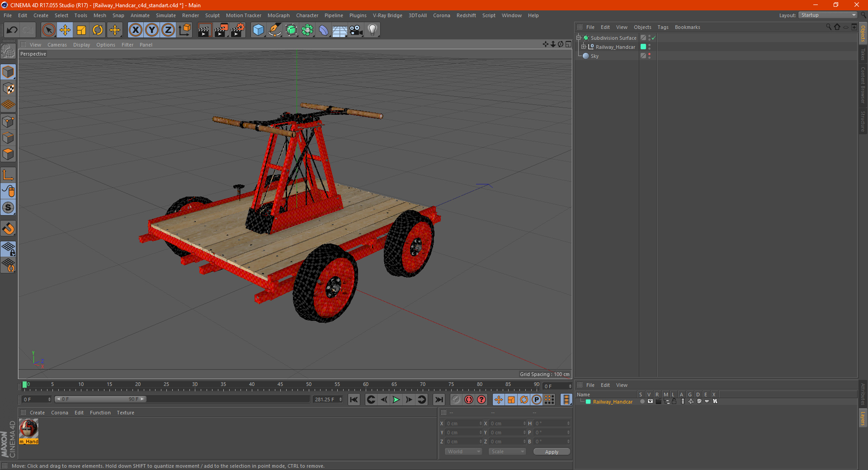Toggle Parameter keyframe recording P icon

pos(537,399)
